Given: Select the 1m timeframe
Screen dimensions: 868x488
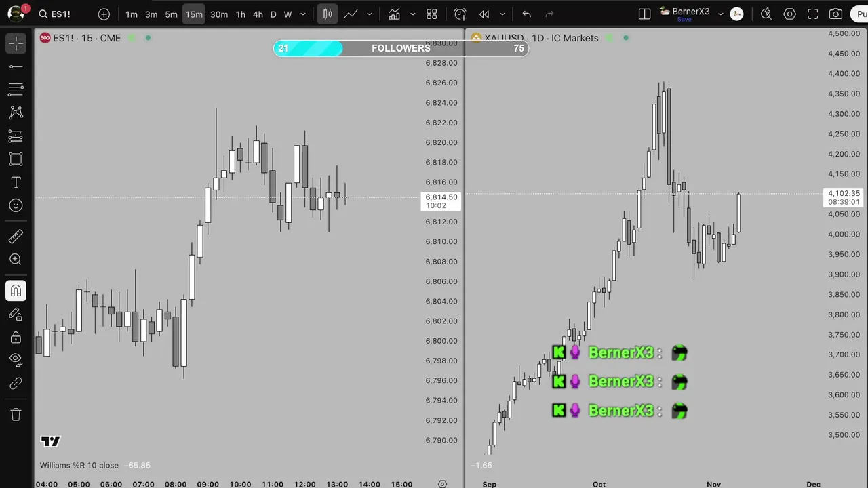Looking at the screenshot, I should click(x=132, y=14).
